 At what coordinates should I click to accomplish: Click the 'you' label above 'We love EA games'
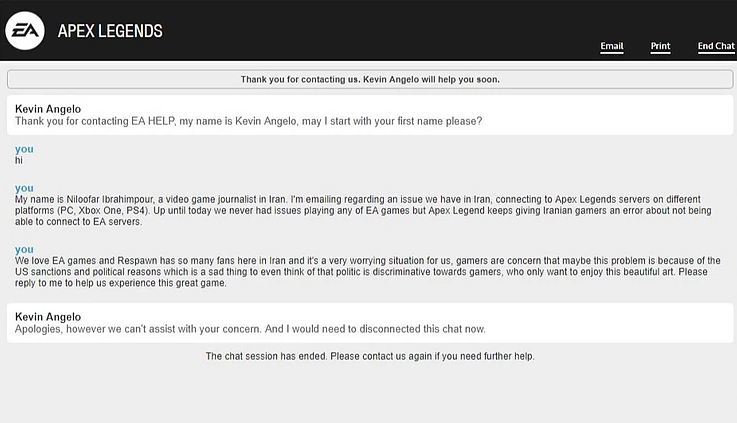24,249
